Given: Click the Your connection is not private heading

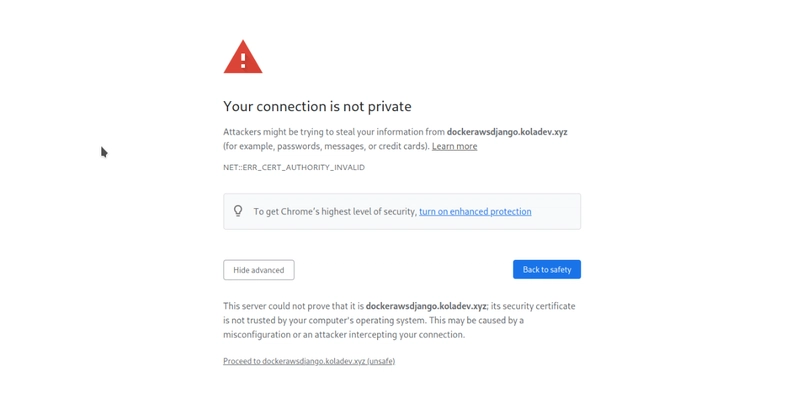Looking at the screenshot, I should (317, 106).
